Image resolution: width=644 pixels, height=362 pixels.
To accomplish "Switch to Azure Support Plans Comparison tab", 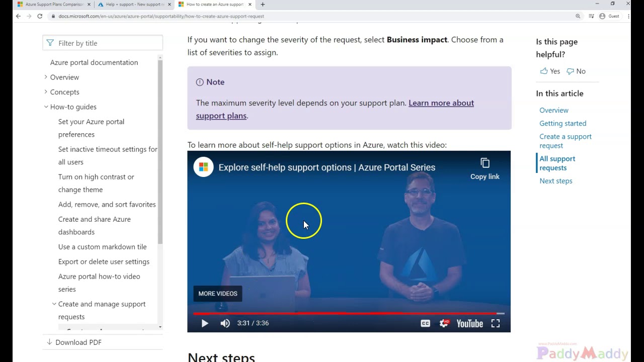I will click(54, 5).
